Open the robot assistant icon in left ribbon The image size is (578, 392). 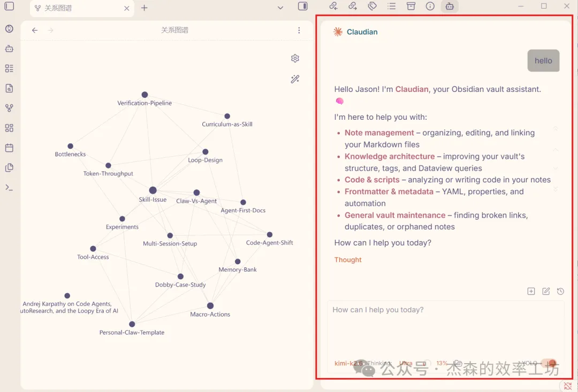9,49
